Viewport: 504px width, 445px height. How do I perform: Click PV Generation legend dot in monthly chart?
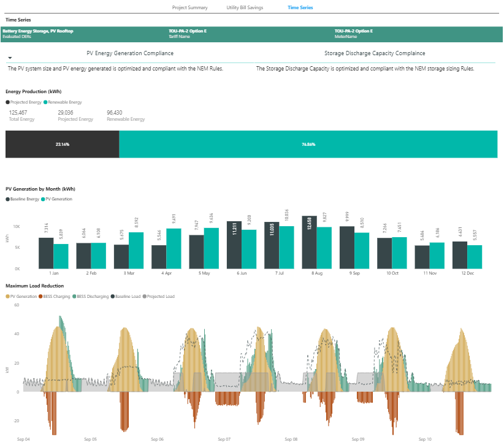point(43,199)
